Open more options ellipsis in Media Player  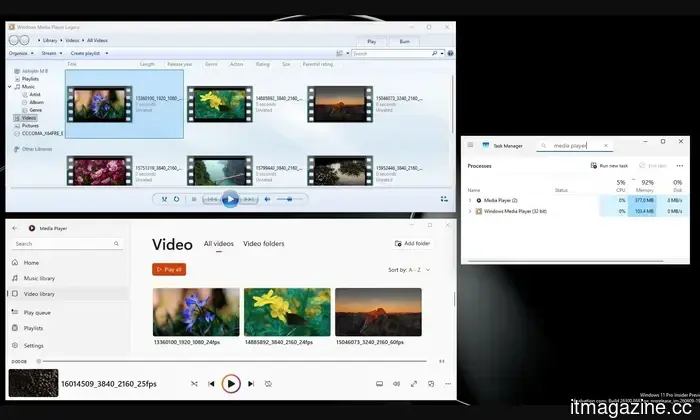[448, 384]
